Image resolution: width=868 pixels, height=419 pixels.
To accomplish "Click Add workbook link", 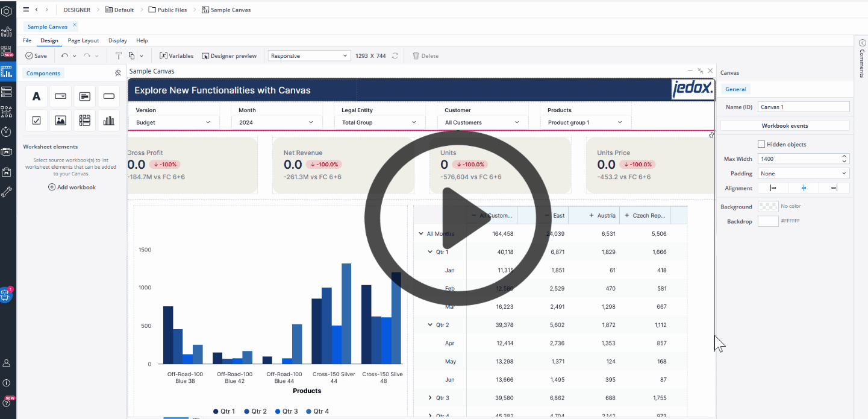I will (72, 187).
